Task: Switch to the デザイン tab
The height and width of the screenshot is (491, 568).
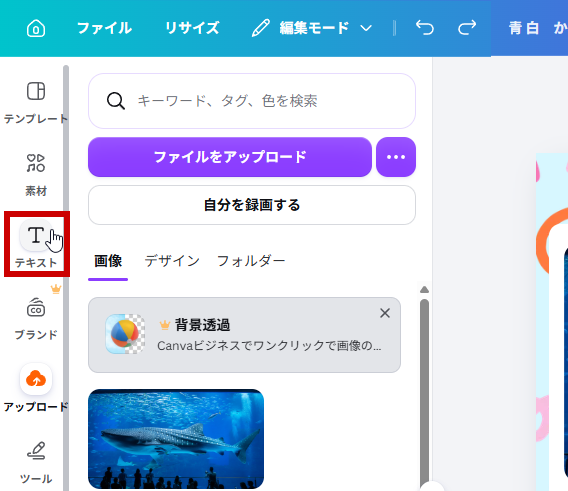Action: [172, 261]
